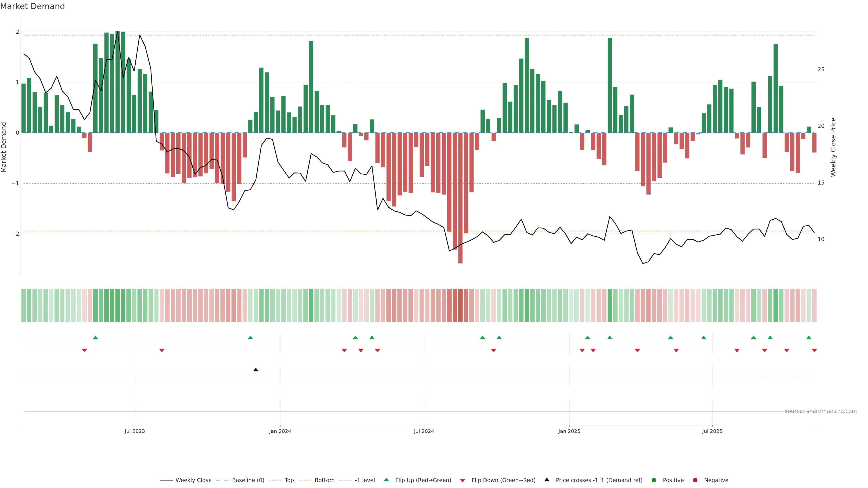Click the Negative red circle legend icon
This screenshot has width=868, height=488.
tap(695, 480)
